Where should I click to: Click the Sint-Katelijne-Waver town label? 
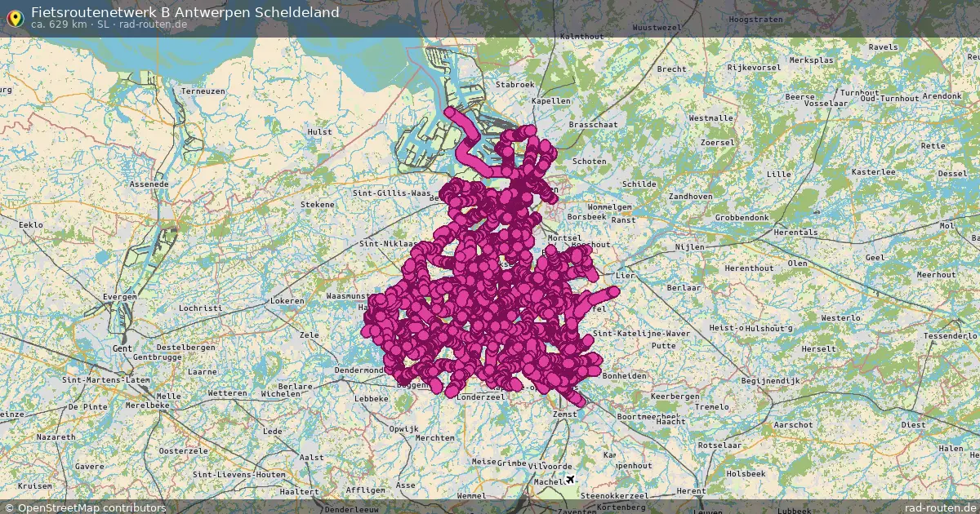click(642, 333)
